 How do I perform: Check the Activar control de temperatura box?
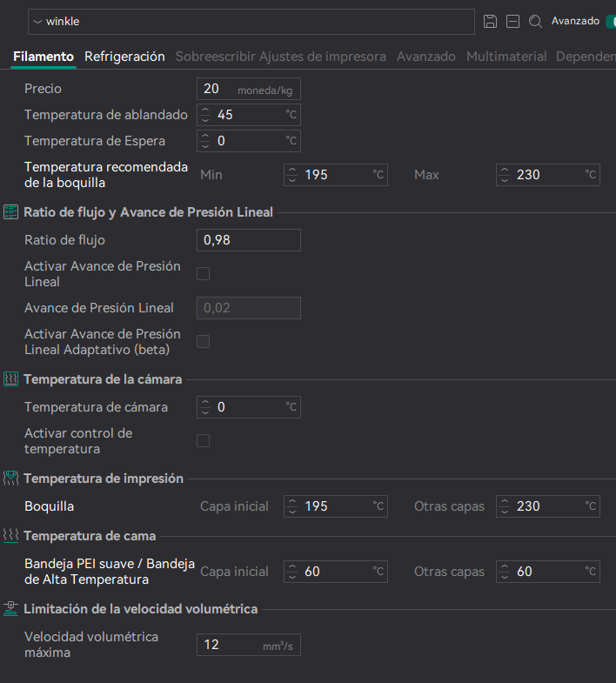click(204, 441)
